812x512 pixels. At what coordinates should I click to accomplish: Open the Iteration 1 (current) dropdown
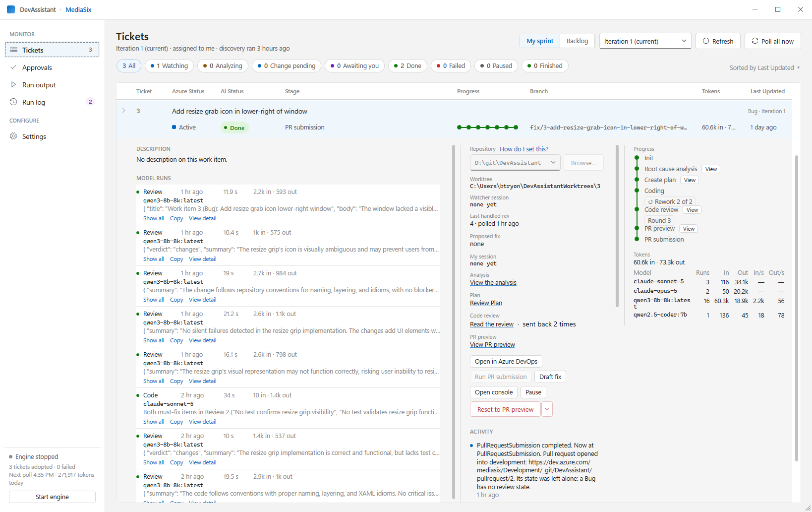coord(645,41)
